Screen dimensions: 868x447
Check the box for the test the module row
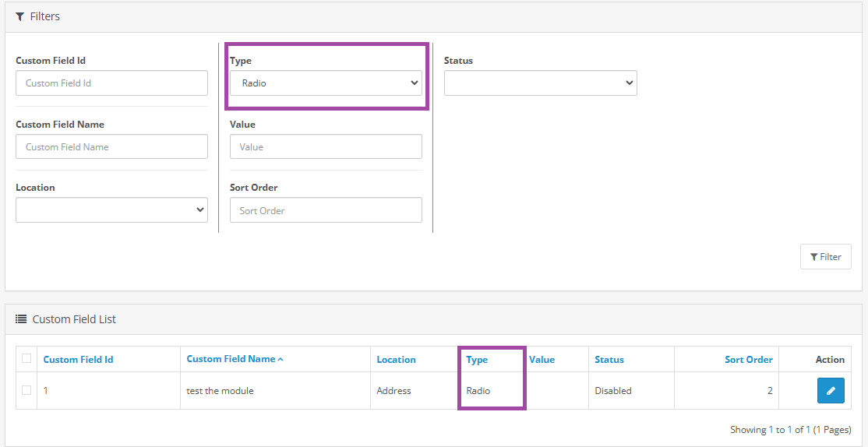26,390
